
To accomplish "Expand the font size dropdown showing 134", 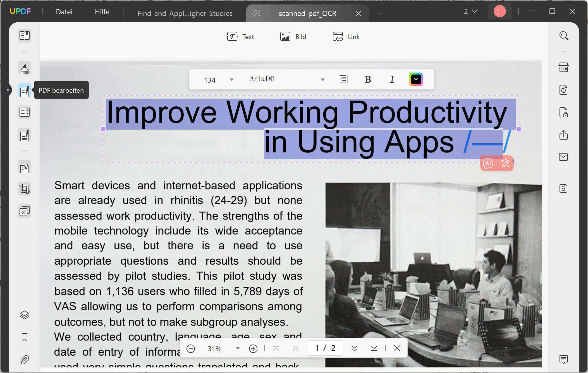I will point(232,79).
